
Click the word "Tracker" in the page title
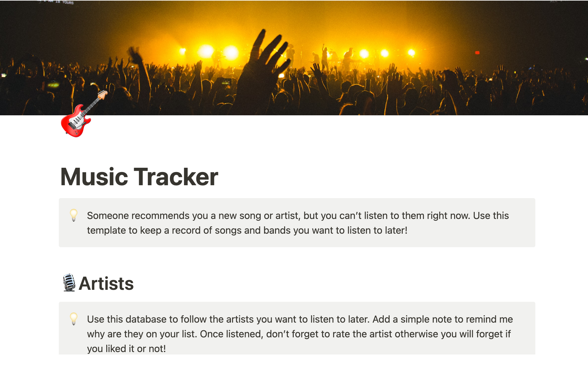point(176,177)
